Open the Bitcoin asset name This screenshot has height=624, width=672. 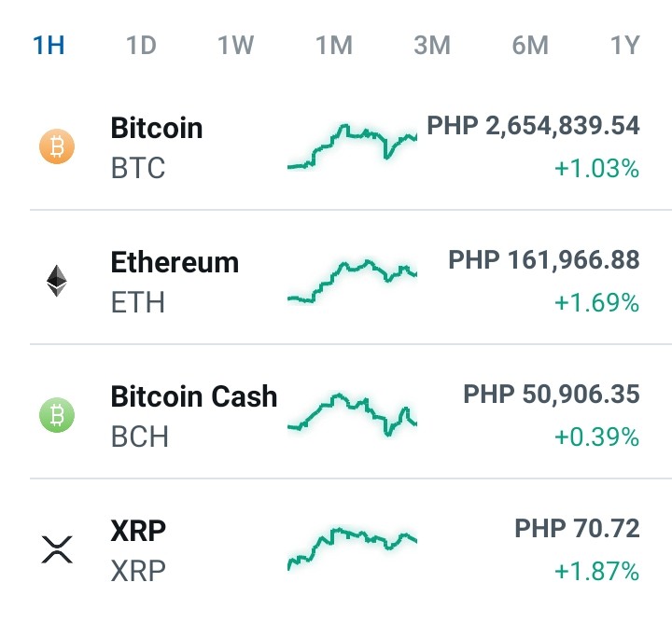click(x=157, y=128)
